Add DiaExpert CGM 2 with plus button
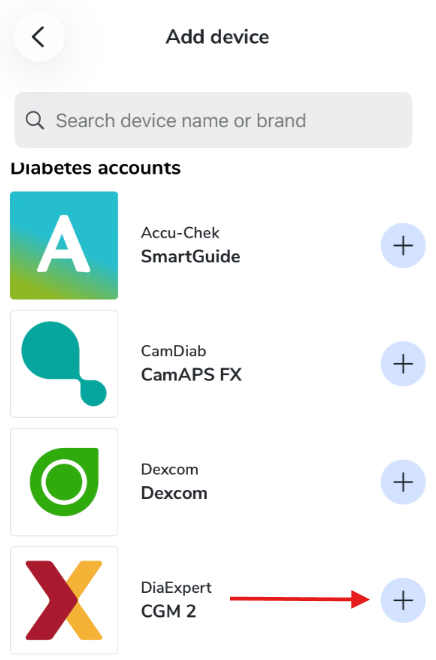The height and width of the screenshot is (660, 436). tap(403, 600)
